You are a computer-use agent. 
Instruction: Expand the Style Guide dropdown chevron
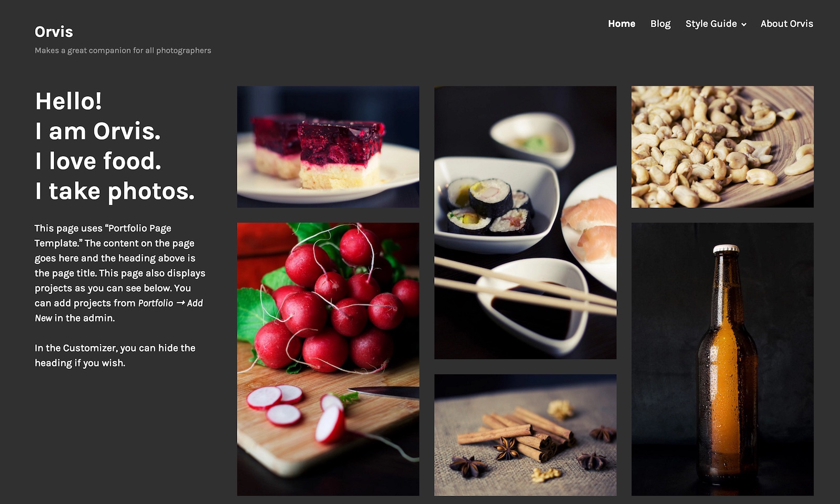(743, 25)
